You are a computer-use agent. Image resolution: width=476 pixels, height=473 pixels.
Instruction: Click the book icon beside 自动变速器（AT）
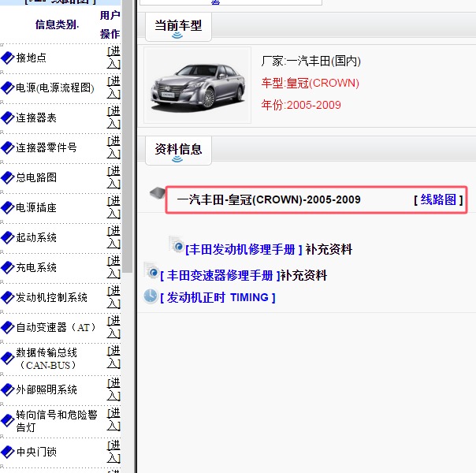click(8, 327)
